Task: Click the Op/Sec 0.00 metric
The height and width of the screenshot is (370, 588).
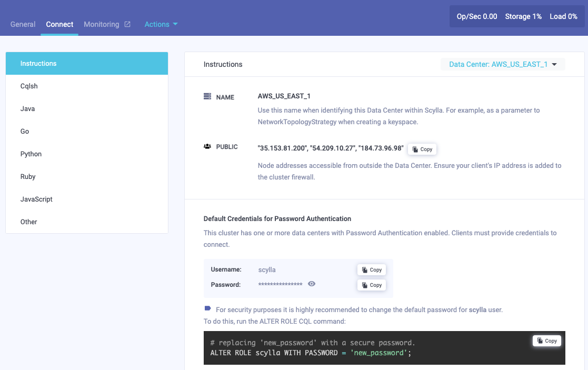Action: [x=476, y=16]
